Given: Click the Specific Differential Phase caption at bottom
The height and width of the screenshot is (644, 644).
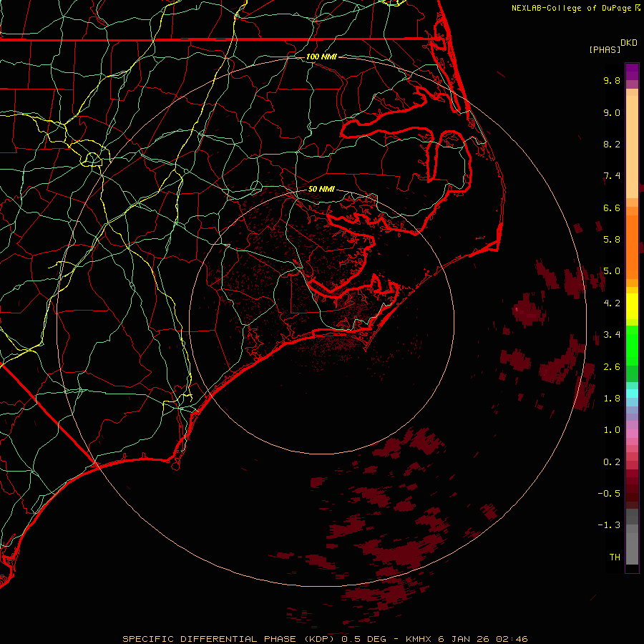Looking at the screenshot, I should tap(325, 639).
